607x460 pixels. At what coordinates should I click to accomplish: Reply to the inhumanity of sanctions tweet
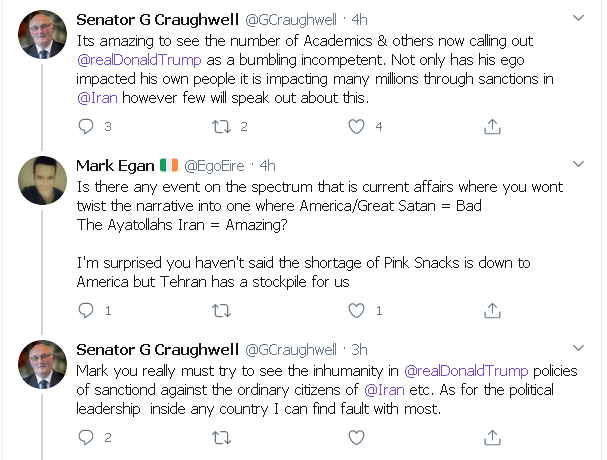click(87, 438)
